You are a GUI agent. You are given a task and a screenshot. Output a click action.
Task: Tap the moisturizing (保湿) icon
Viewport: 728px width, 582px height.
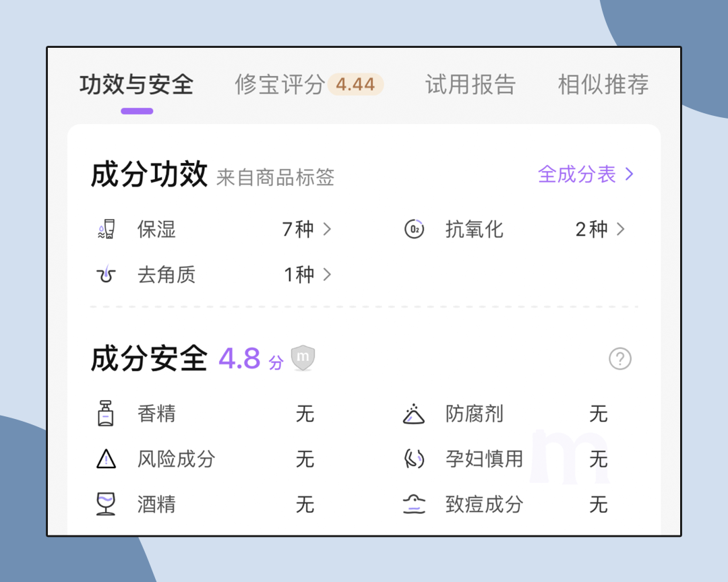point(106,230)
